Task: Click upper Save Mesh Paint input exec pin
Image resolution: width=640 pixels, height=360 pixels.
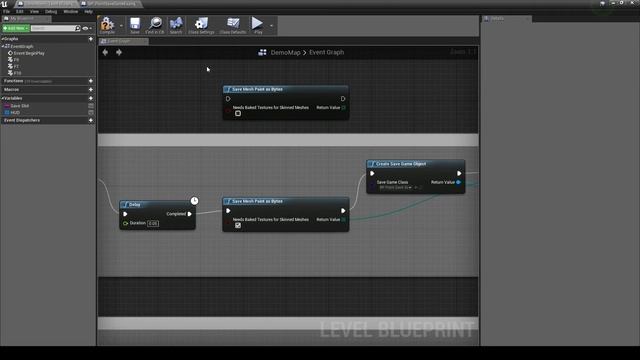Action: click(228, 99)
